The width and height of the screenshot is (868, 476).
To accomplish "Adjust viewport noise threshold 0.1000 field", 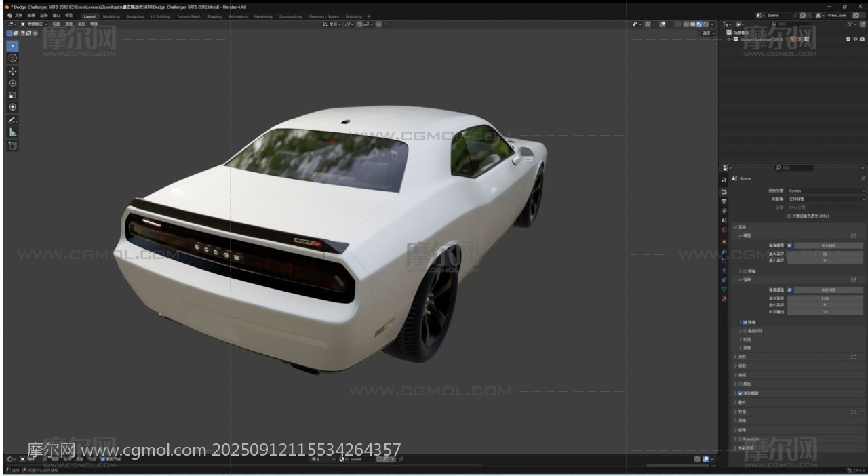I will 829,245.
